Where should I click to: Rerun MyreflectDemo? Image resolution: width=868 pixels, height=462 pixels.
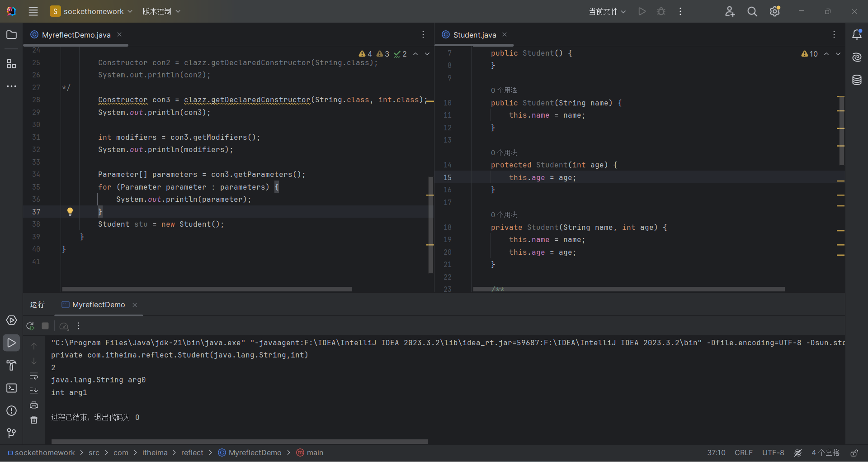pos(30,326)
